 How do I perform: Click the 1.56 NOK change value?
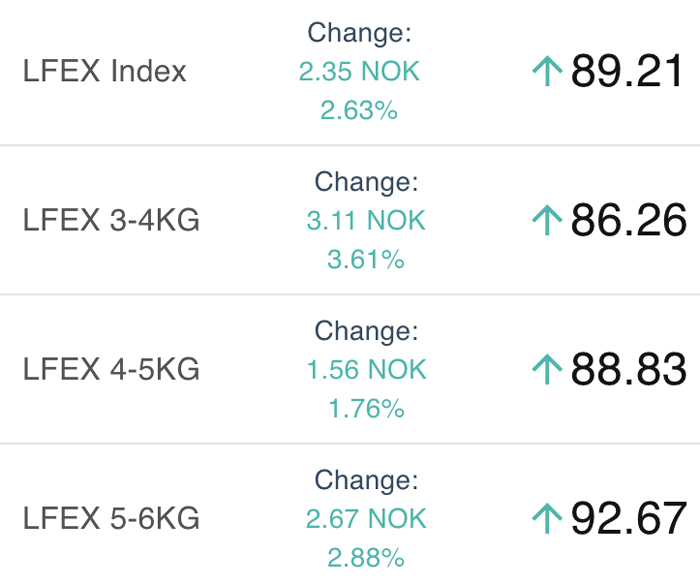(x=367, y=370)
